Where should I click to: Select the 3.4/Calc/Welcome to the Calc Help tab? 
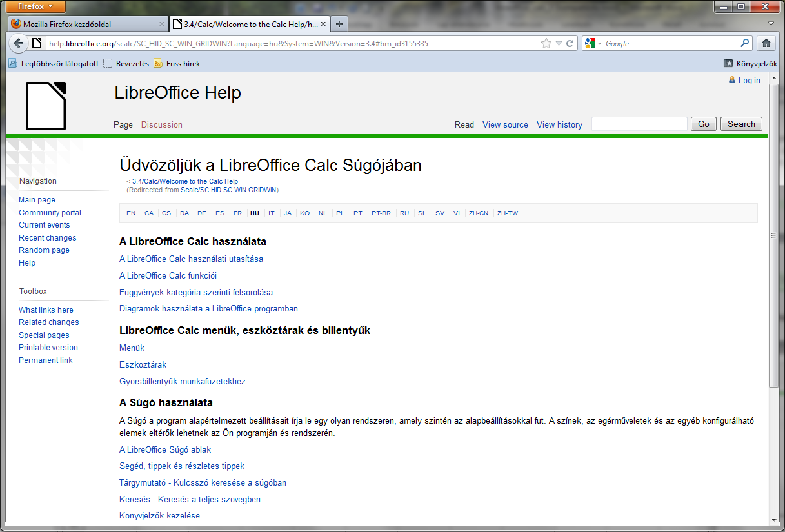coord(250,24)
